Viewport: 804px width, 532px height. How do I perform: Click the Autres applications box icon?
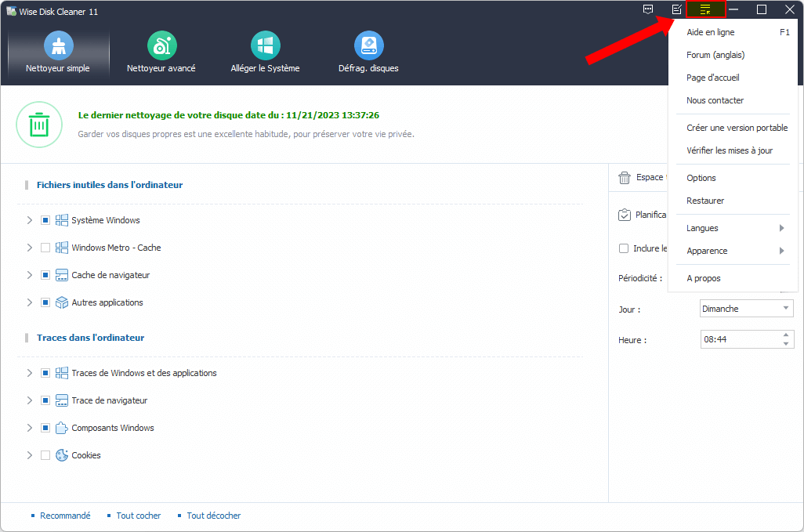[x=62, y=303]
